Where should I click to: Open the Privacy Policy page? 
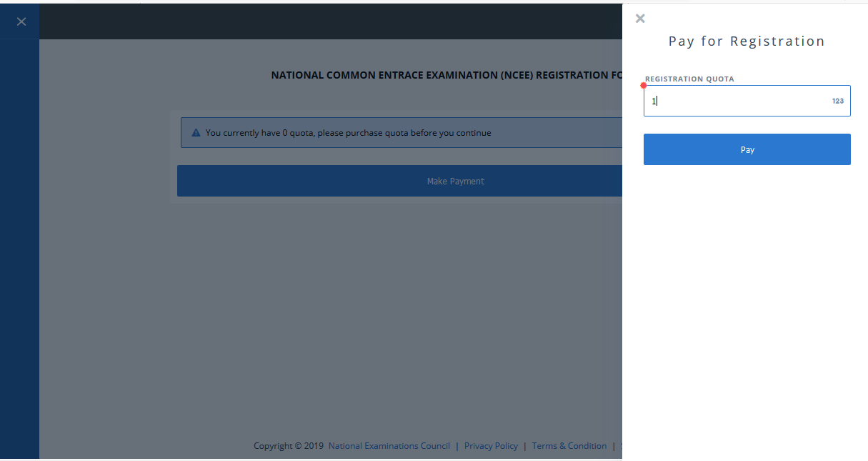(491, 445)
